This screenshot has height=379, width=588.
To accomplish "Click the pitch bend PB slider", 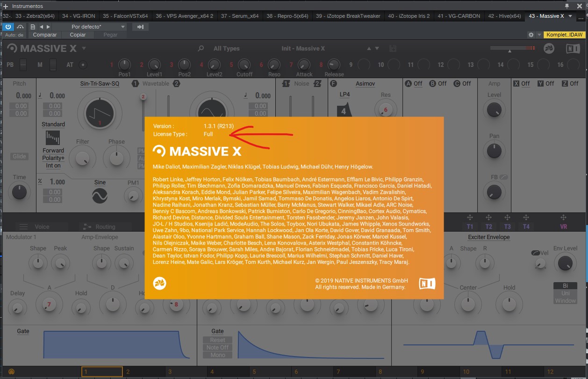I will [x=23, y=65].
